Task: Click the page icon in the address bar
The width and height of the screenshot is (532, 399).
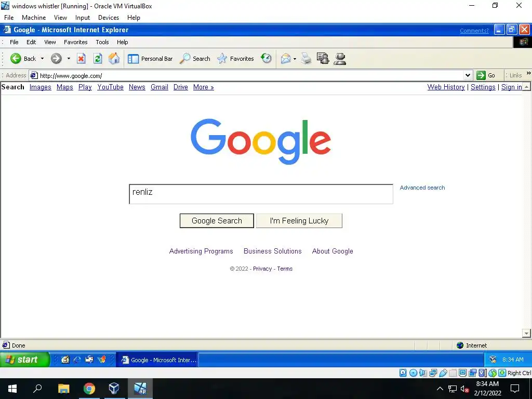Action: (34, 75)
